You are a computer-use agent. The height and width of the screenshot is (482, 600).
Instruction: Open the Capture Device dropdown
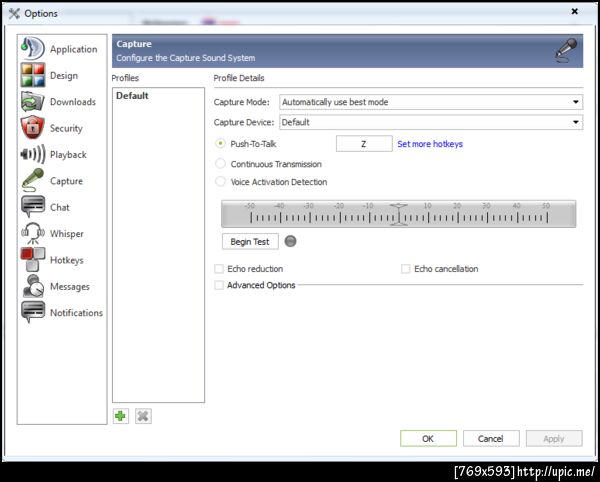tap(431, 122)
